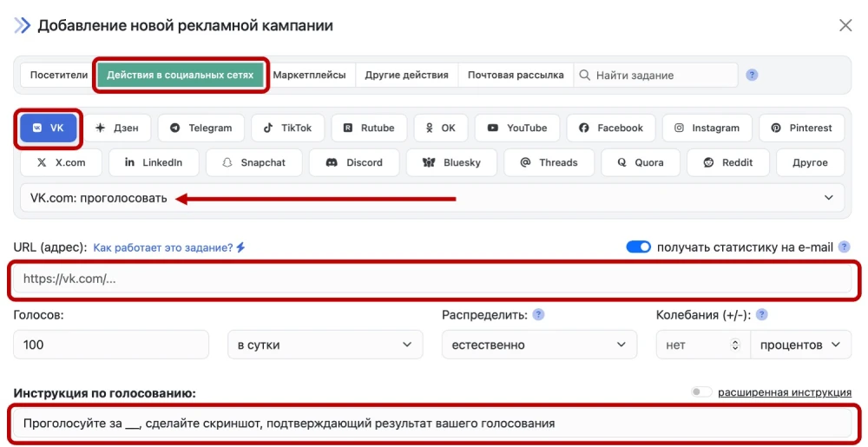Select the Reddit platform button
Viewport: 868px width, 447px height.
[729, 162]
